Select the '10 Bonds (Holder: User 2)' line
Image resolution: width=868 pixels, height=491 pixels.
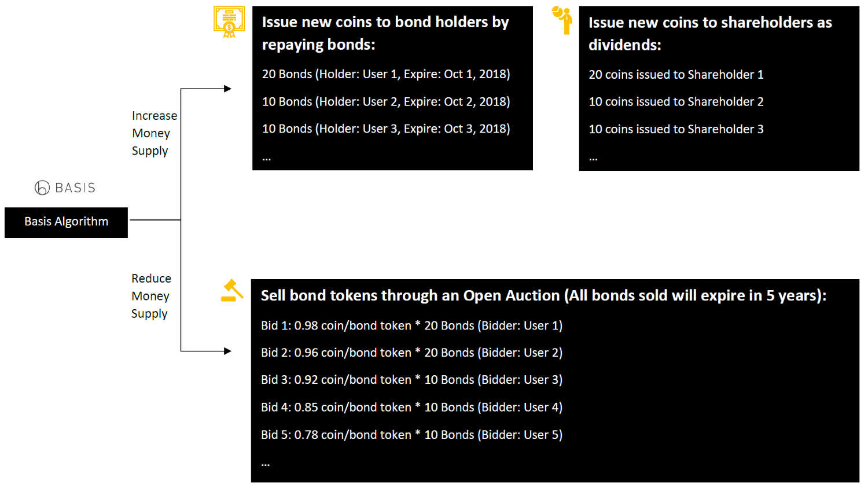[x=386, y=101]
